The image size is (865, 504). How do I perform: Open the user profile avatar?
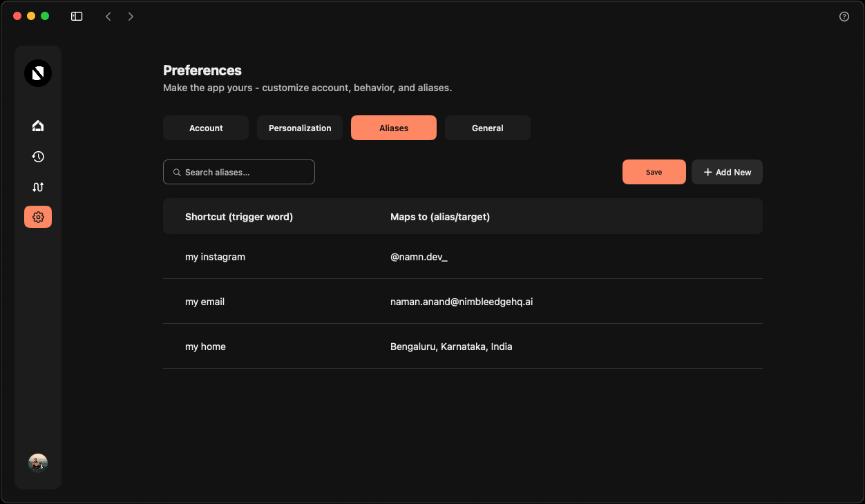38,463
